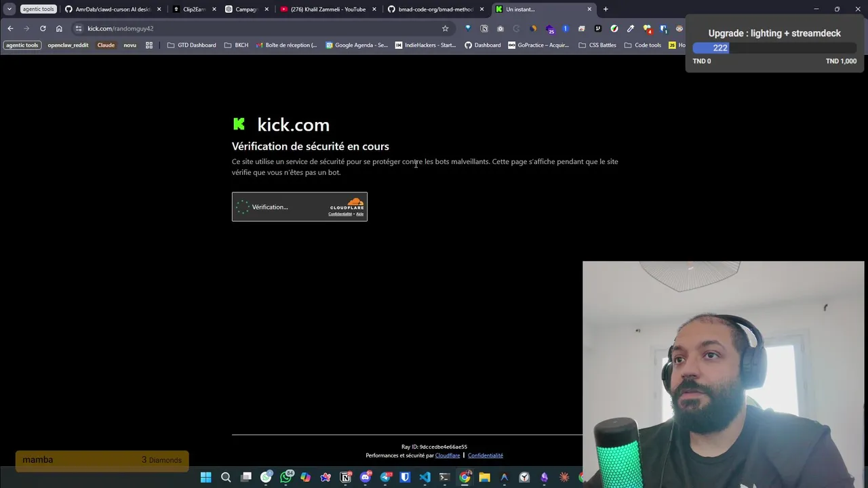The height and width of the screenshot is (488, 868).
Task: Open Notion from the taskbar
Action: pyautogui.click(x=346, y=477)
